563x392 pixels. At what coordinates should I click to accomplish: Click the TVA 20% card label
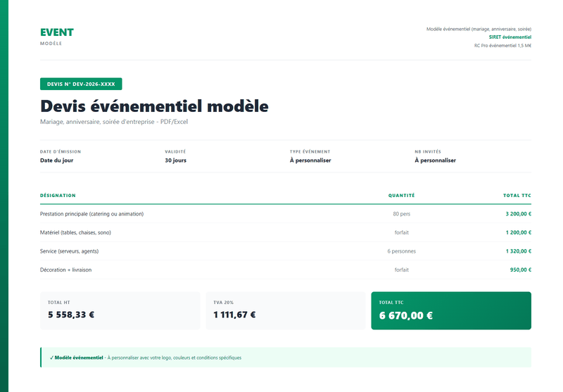223,303
